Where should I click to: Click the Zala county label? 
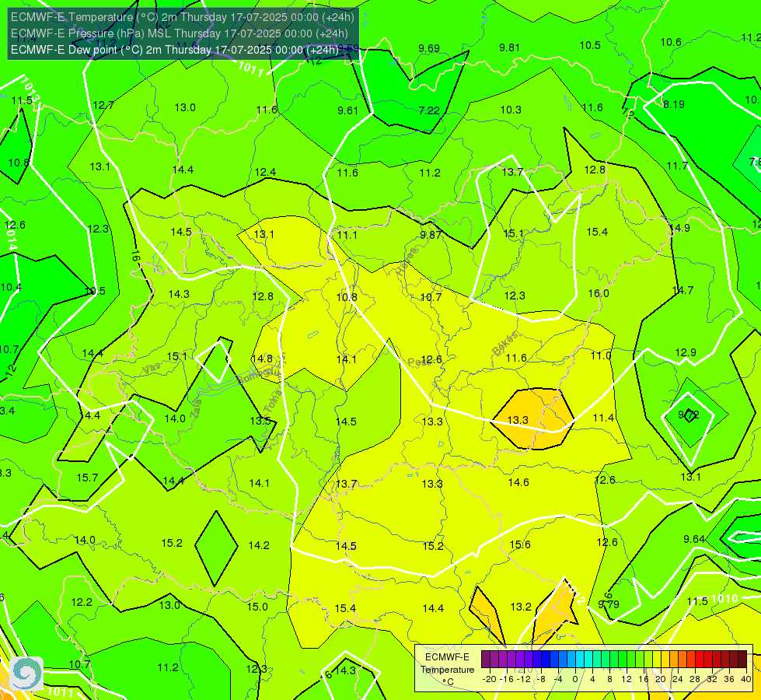[196, 410]
